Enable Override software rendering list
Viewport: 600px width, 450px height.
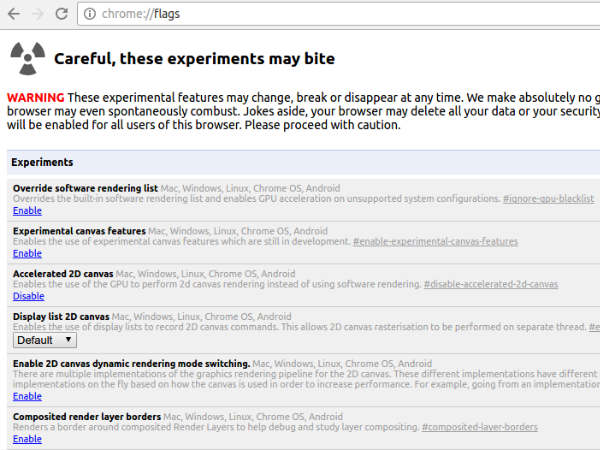pos(27,211)
